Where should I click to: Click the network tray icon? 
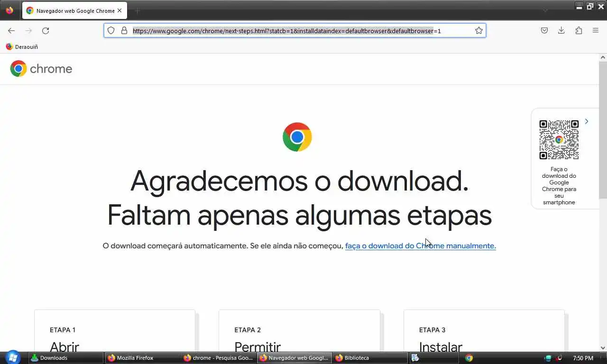548,358
